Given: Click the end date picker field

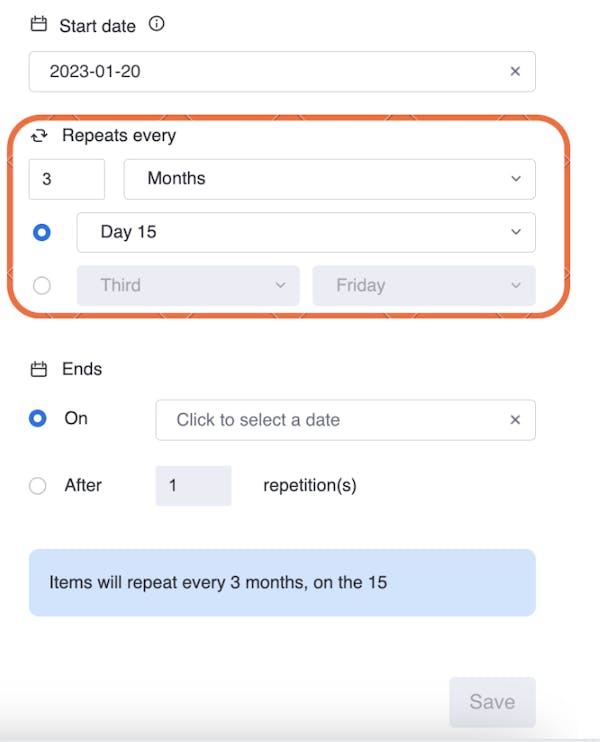Looking at the screenshot, I should pos(335,420).
